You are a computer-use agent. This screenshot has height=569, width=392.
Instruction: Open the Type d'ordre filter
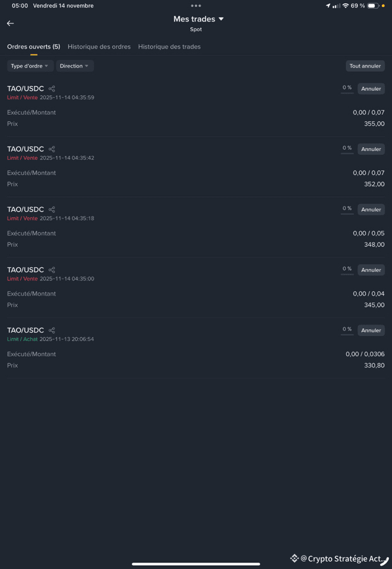(30, 66)
